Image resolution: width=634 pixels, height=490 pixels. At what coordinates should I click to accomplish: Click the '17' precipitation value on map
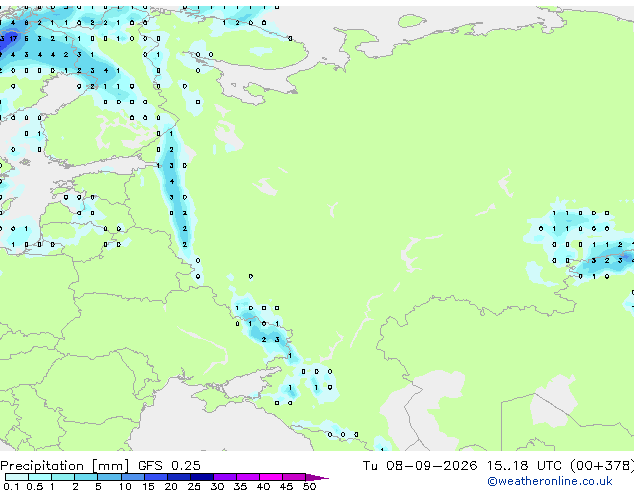tap(13, 38)
